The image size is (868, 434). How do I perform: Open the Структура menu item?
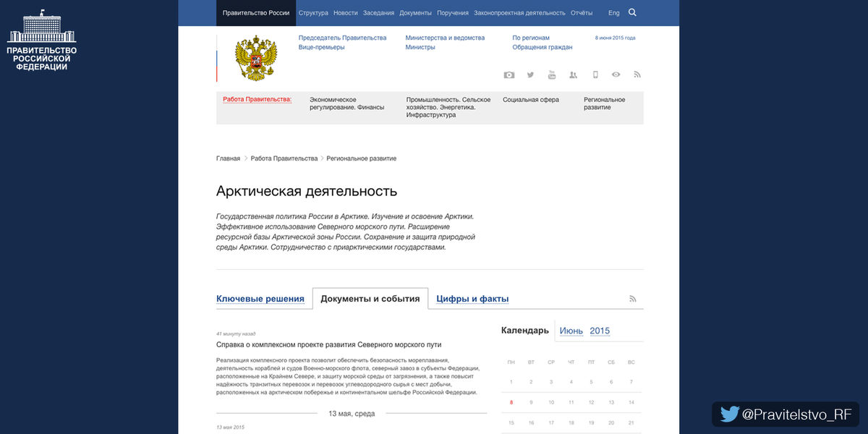(313, 13)
